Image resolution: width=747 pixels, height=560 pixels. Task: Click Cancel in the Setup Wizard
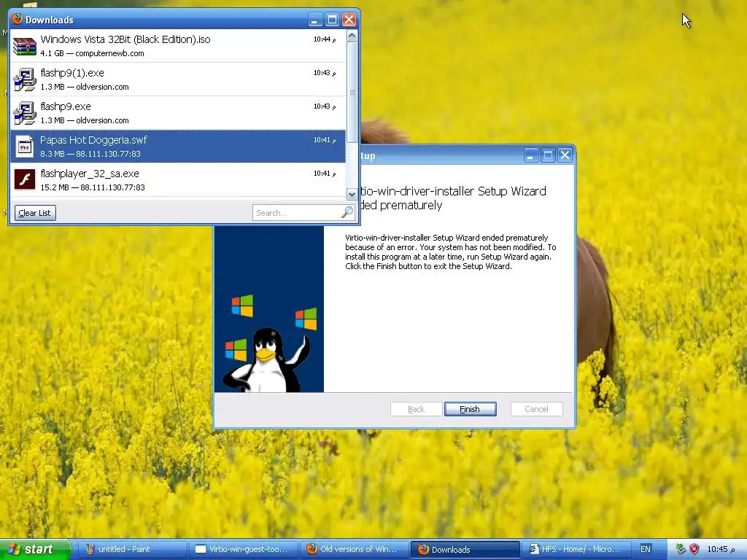(536, 409)
